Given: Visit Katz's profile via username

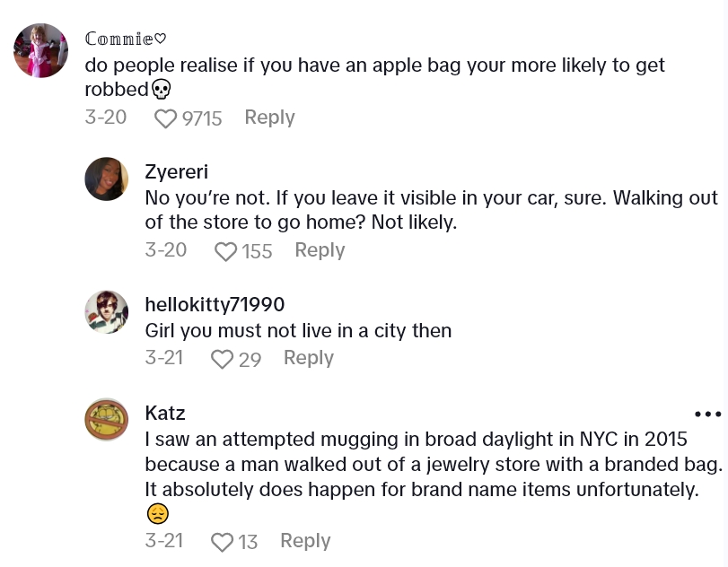Looking at the screenshot, I should coord(165,413).
